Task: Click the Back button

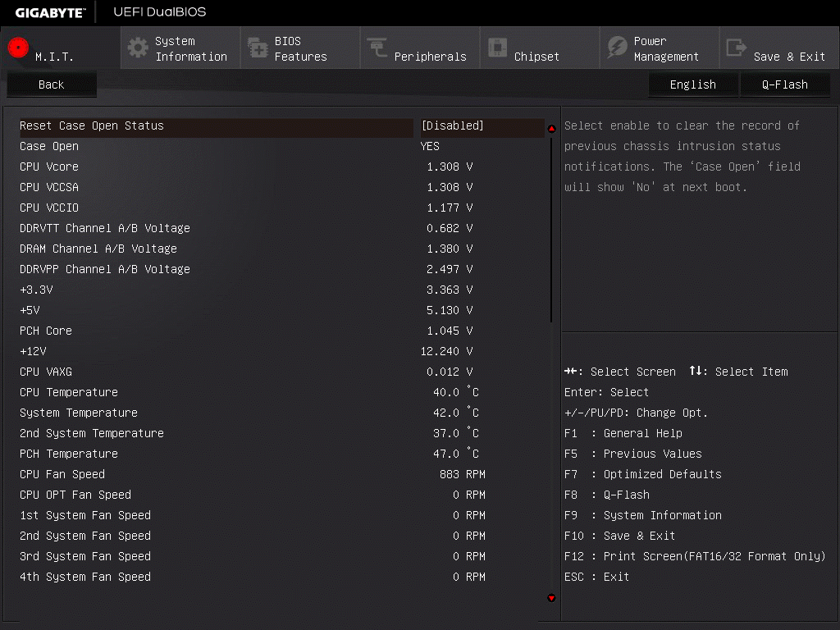Action: [52, 84]
